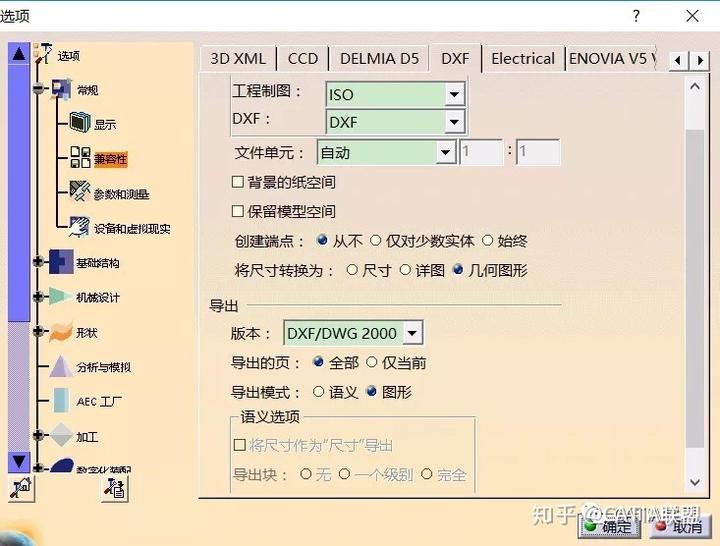720x546 pixels.
Task: Select the 加工 diamond icon
Action: point(61,435)
